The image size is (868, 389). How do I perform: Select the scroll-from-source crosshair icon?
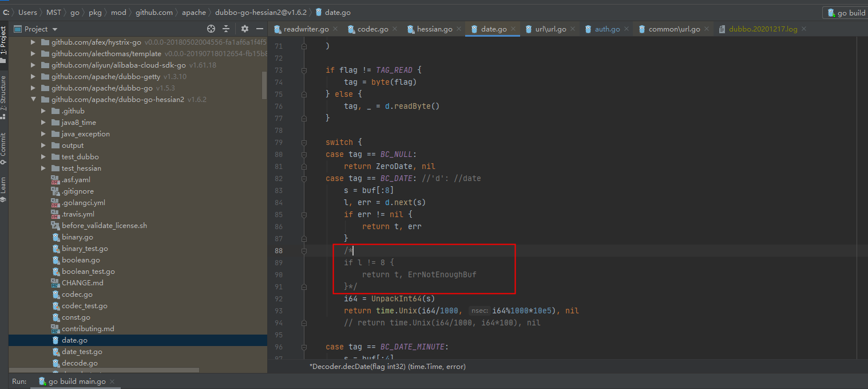211,28
